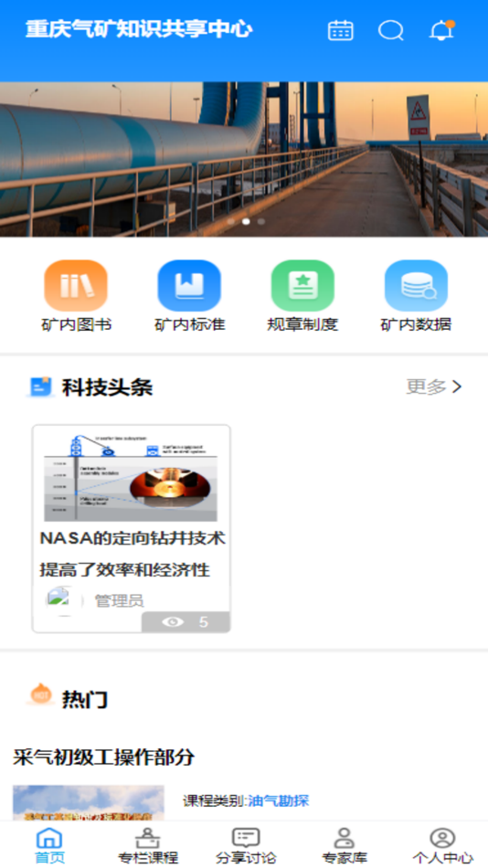Select the active middle carousel dot
The image size is (488, 868).
(x=246, y=221)
